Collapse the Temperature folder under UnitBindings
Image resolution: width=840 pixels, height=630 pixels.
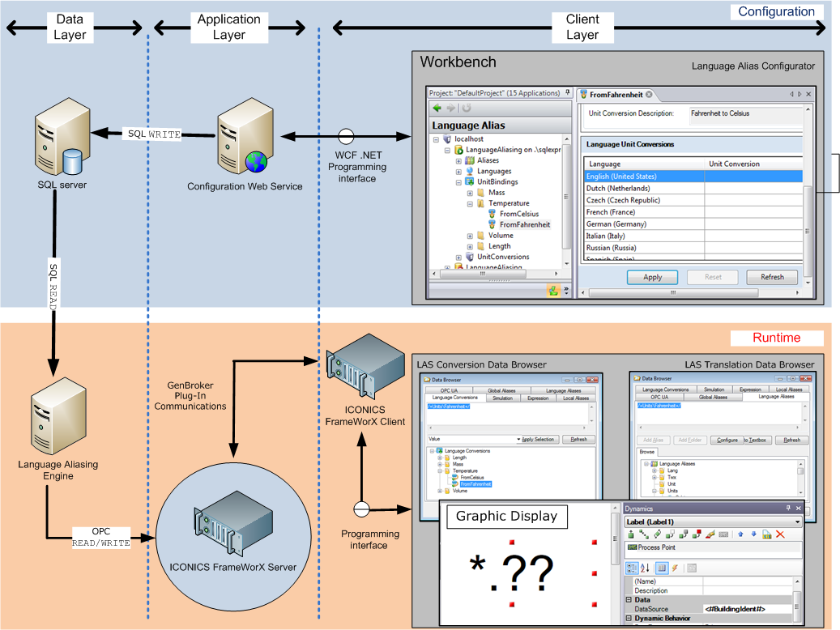[x=470, y=203]
